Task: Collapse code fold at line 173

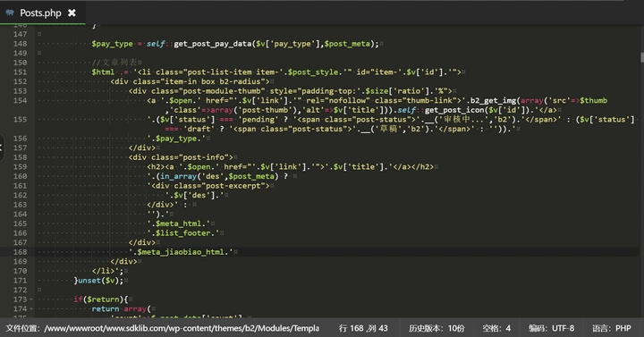Action: point(31,299)
